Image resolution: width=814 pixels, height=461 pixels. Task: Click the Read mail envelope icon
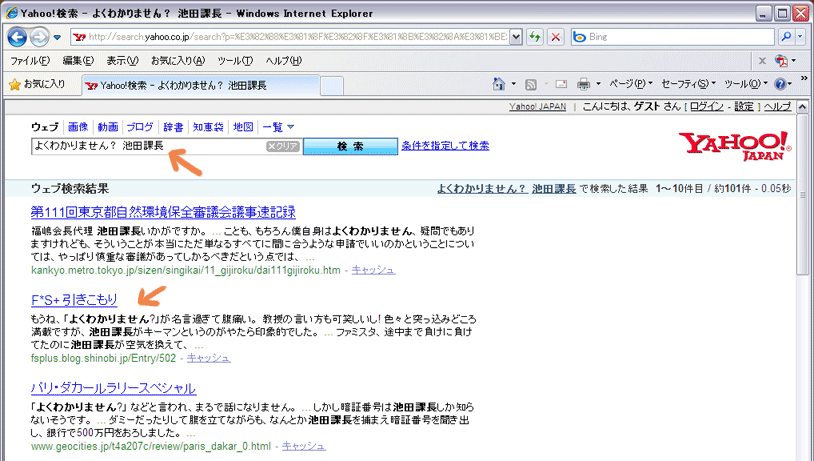click(x=561, y=84)
